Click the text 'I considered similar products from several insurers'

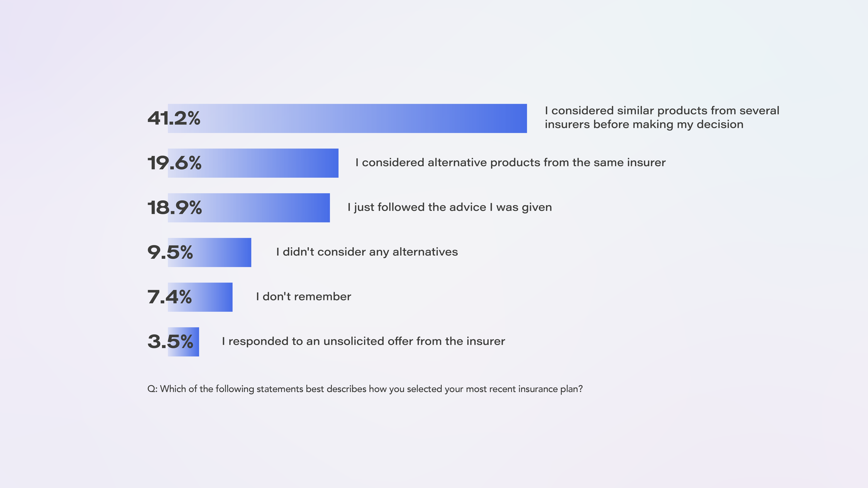coord(662,117)
